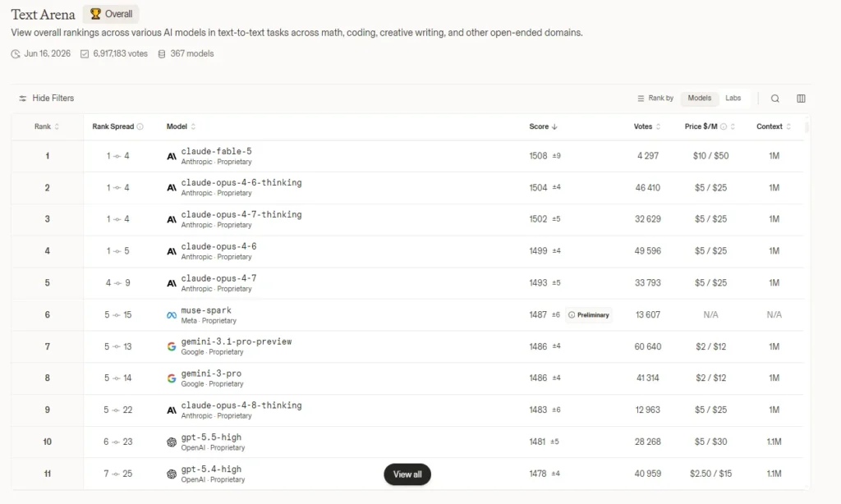Image resolution: width=841 pixels, height=504 pixels.
Task: Sort by the Votes column header
Action: pos(647,126)
